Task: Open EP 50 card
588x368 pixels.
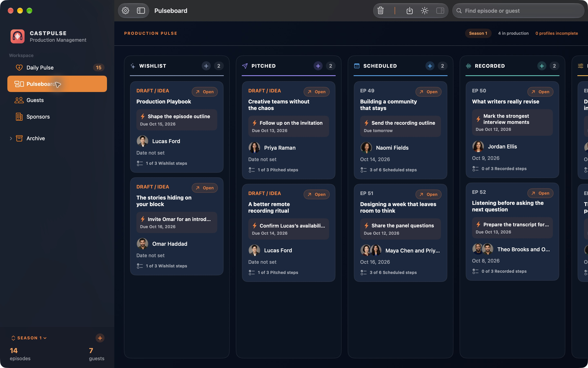Action: [540, 92]
